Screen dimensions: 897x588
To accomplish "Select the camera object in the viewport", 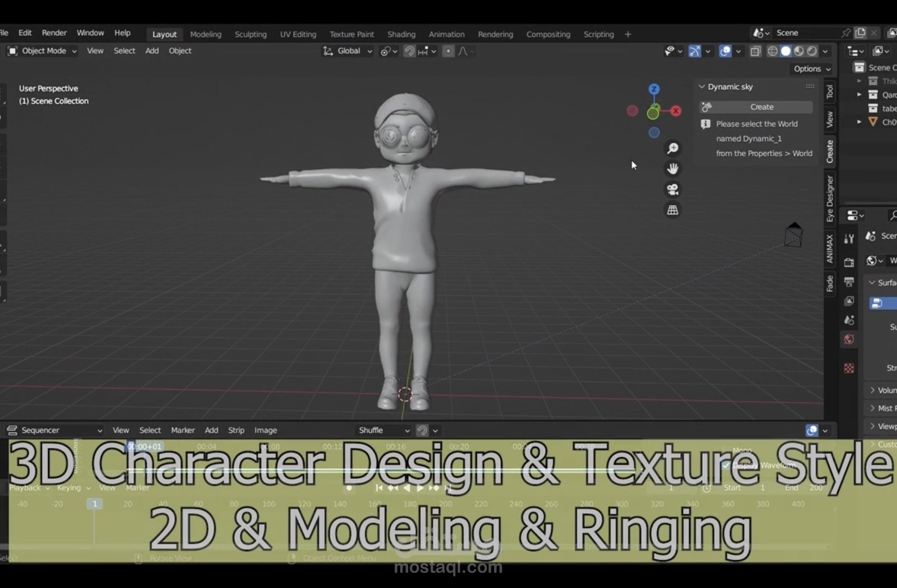I will (793, 235).
